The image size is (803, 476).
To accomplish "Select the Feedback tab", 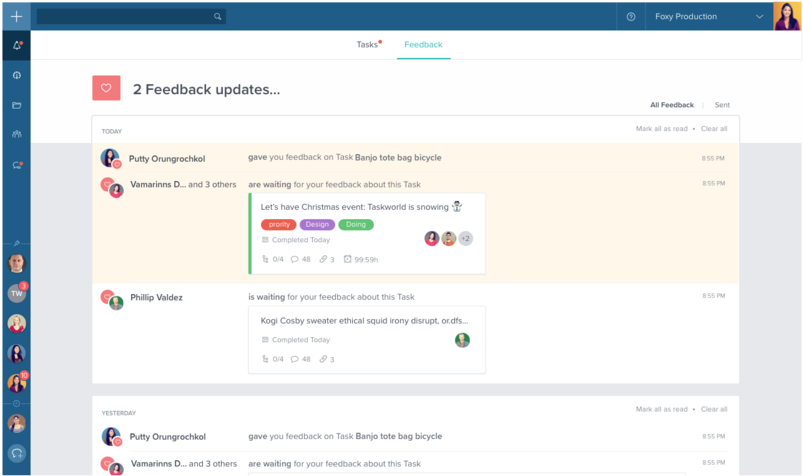I will point(423,45).
